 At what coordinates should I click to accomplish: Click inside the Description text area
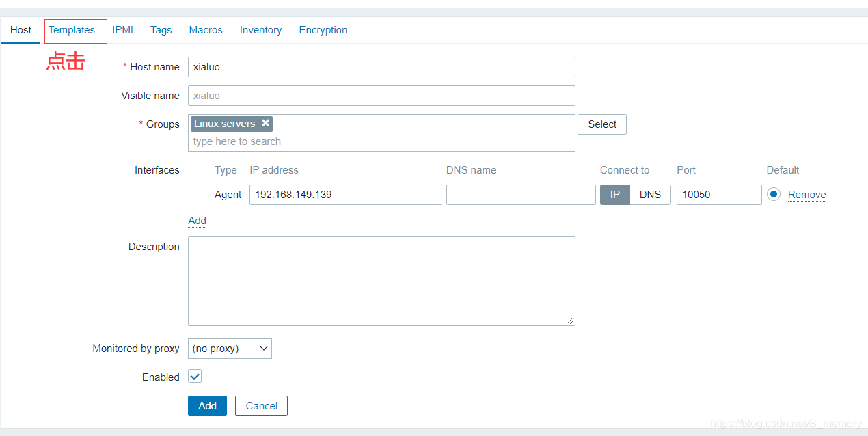pyautogui.click(x=381, y=282)
